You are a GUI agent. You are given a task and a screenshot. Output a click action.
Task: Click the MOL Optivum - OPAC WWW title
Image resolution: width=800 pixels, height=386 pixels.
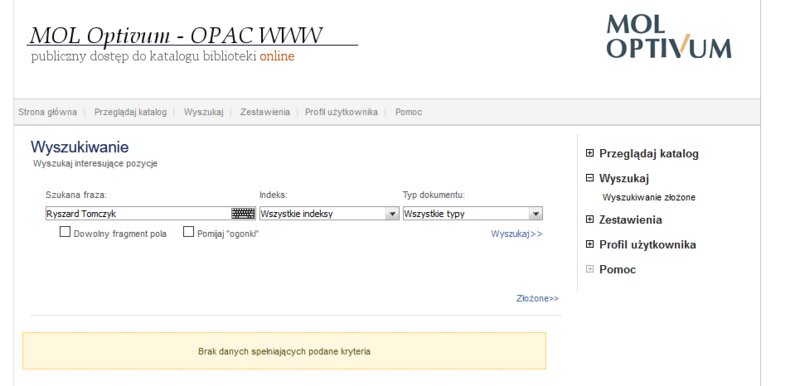176,36
